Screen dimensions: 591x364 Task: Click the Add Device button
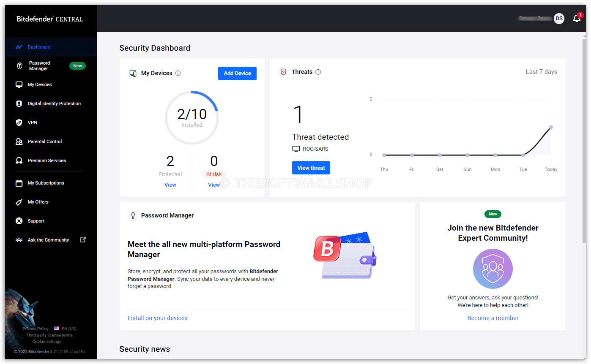[x=237, y=73]
